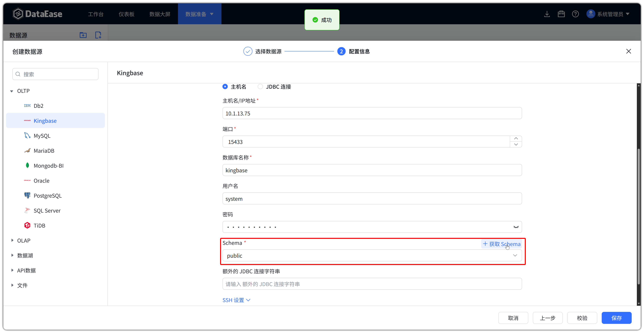Open the Schema dropdown showing public
This screenshot has height=333, width=644.
tap(372, 255)
